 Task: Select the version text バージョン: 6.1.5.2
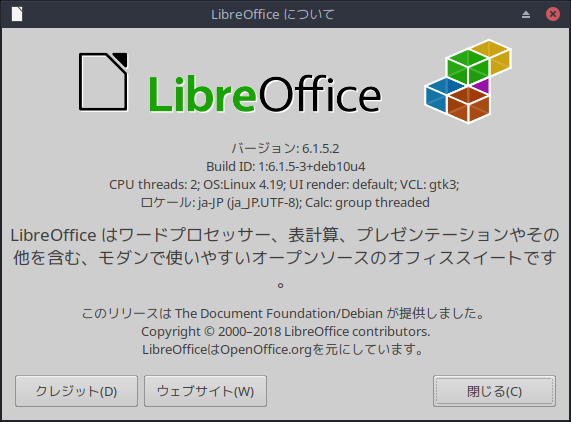coord(285,149)
